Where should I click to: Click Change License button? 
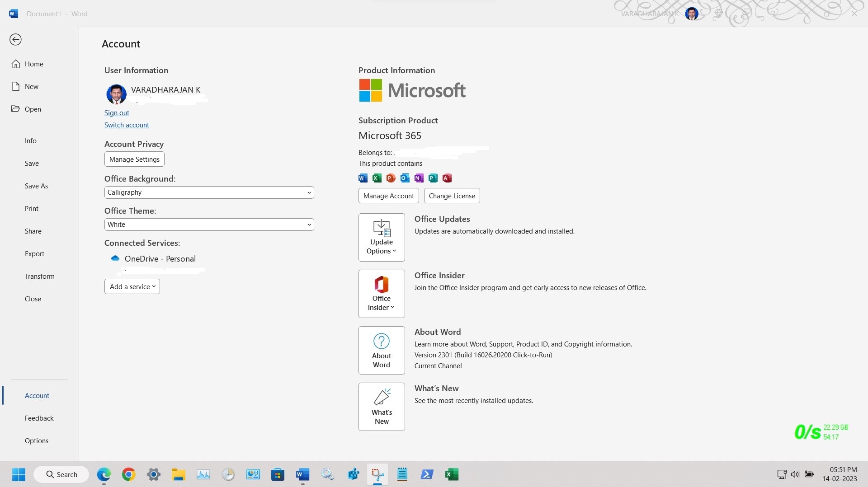tap(452, 196)
